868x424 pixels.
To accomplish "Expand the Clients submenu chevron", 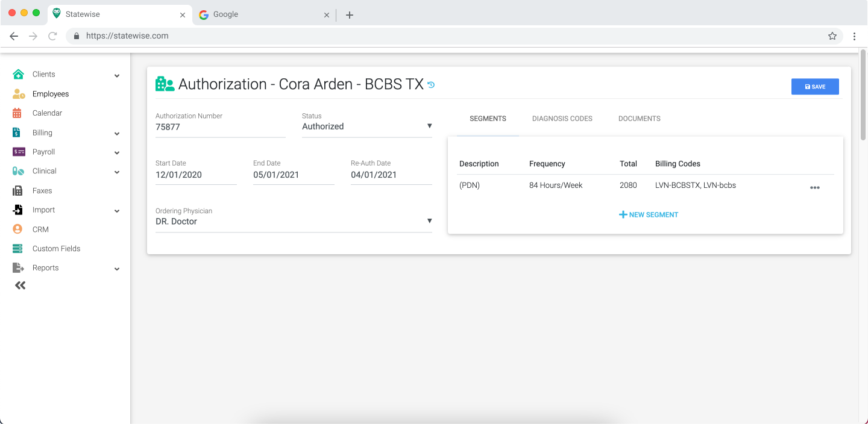I will pyautogui.click(x=117, y=75).
